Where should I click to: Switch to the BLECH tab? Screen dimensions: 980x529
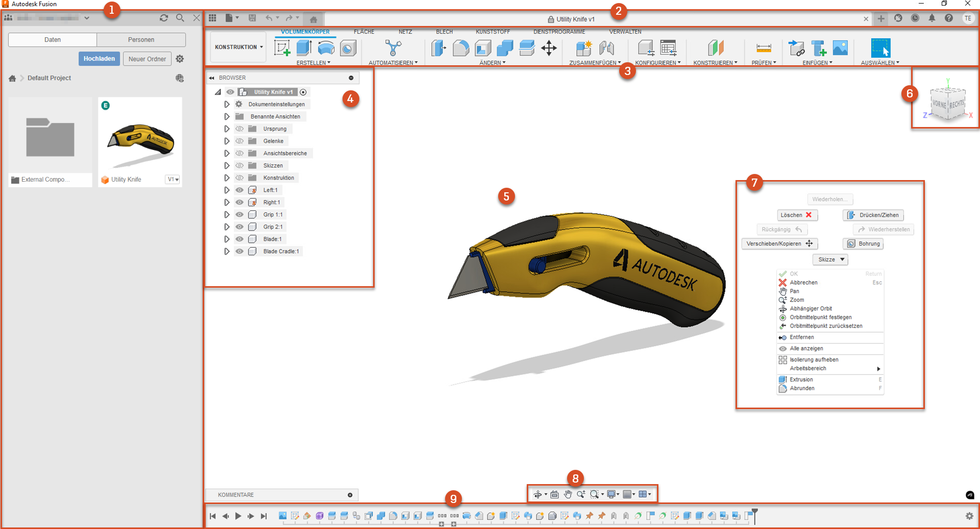[x=444, y=32]
